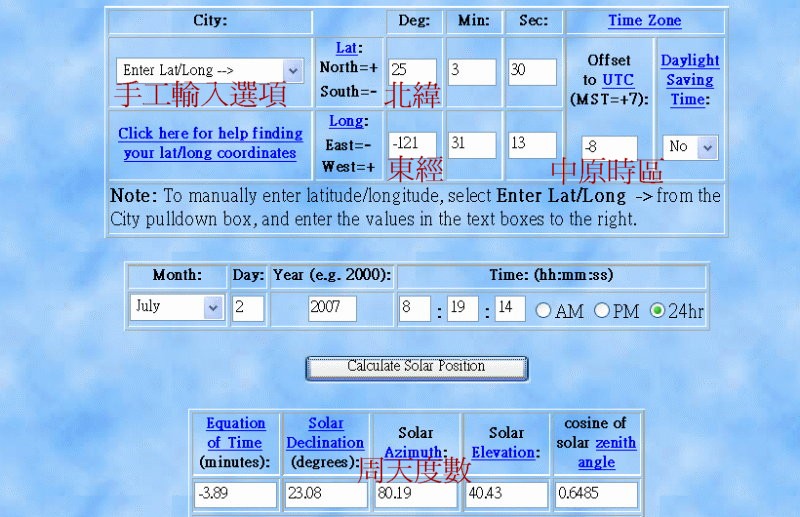The height and width of the screenshot is (517, 800).
Task: Focus the UTC offset field
Action: coord(609,148)
